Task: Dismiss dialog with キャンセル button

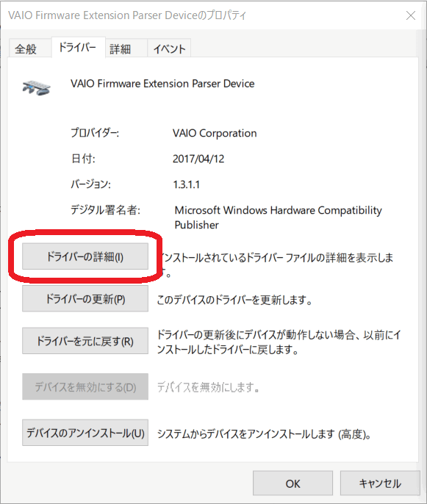Action: (380, 483)
